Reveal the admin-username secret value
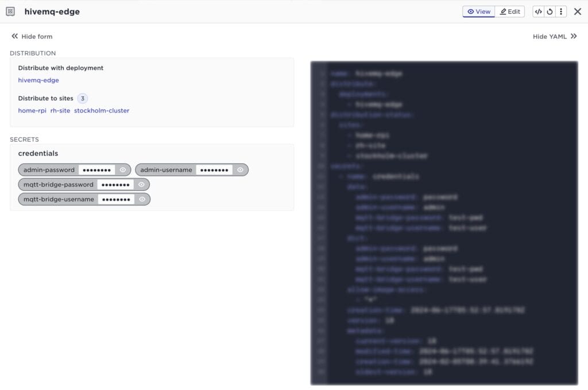Screen dimensions: 588x390 click(240, 169)
